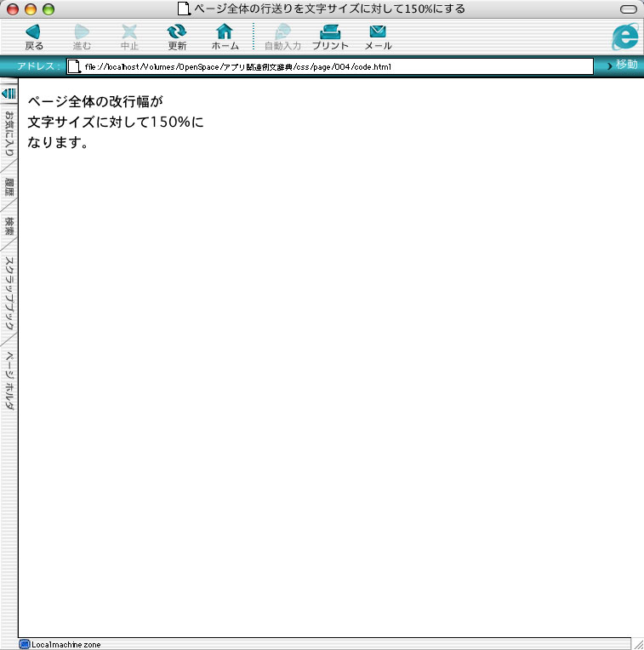This screenshot has height=650, width=644.
Task: Toggle the Explorer bar collapse arrow
Action: [9, 93]
